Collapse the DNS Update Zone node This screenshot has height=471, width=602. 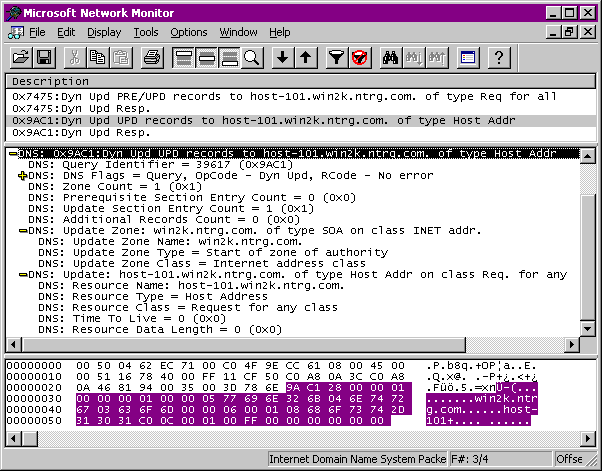click(x=22, y=231)
